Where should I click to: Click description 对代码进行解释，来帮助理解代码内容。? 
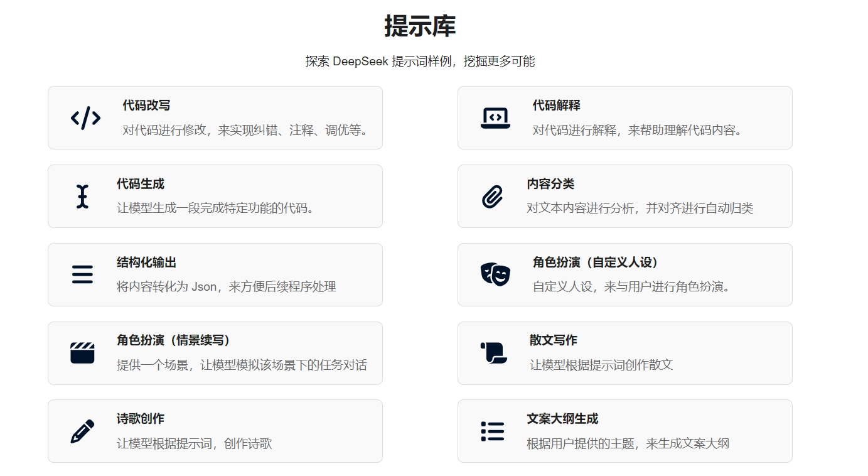[638, 131]
